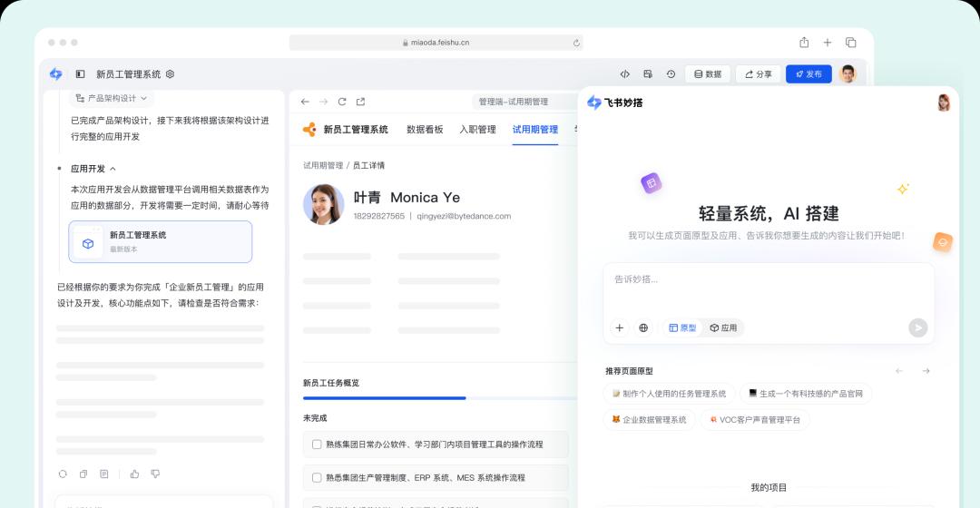Click phone number 18292827565
This screenshot has height=508, width=980.
(x=378, y=216)
